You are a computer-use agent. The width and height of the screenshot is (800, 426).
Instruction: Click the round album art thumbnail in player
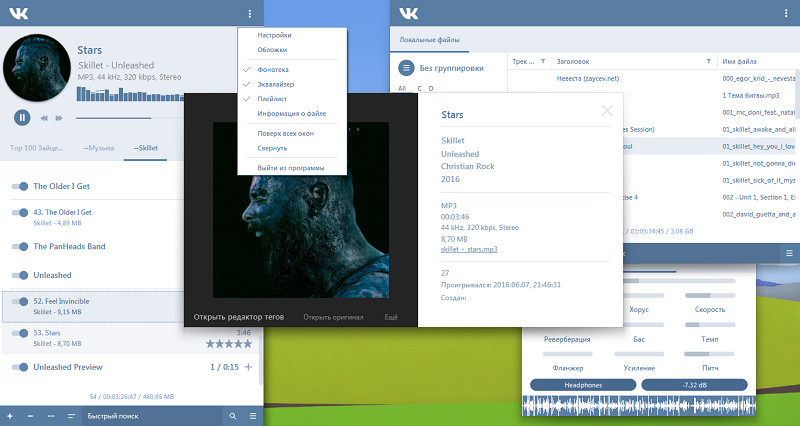pyautogui.click(x=37, y=67)
